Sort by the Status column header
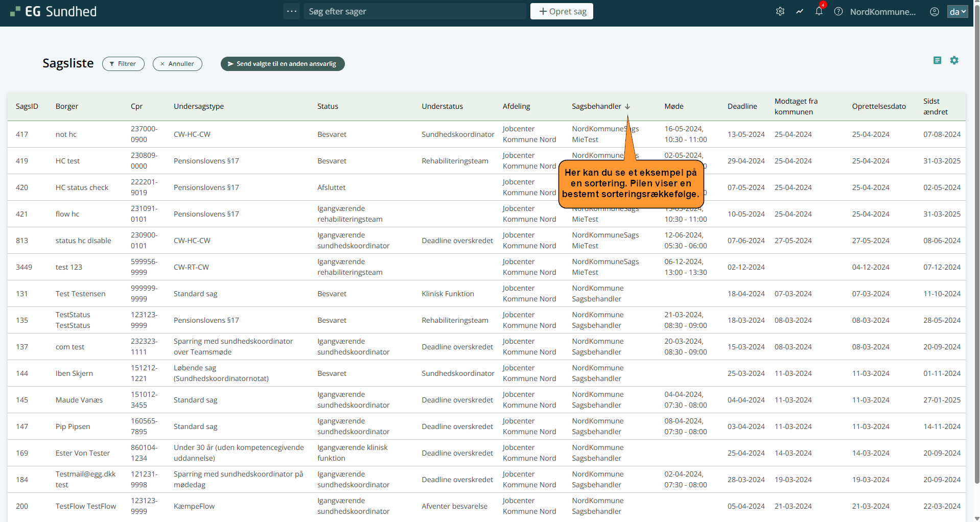The image size is (980, 522). point(328,106)
